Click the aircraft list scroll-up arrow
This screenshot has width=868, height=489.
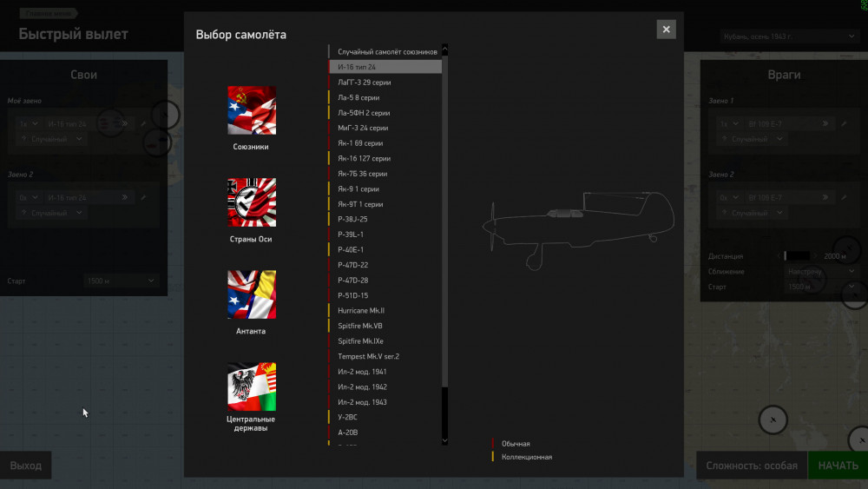pyautogui.click(x=444, y=50)
